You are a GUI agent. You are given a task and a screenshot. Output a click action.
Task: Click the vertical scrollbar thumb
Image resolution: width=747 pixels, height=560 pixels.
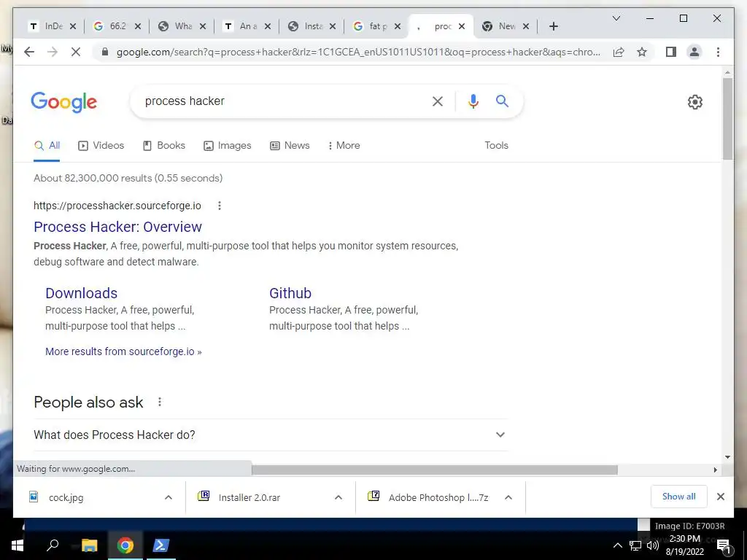pos(727,119)
